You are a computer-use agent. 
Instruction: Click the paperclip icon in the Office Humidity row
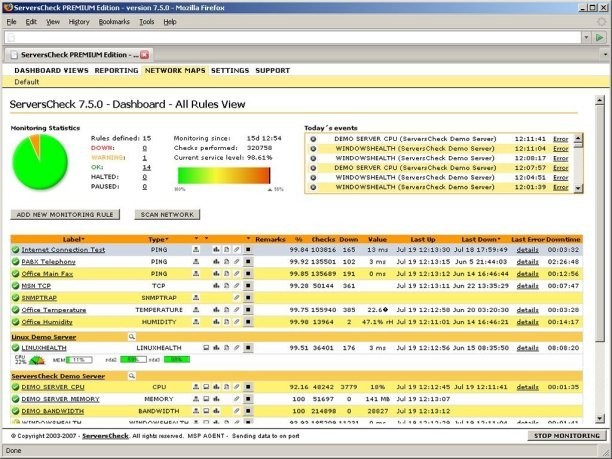(237, 322)
